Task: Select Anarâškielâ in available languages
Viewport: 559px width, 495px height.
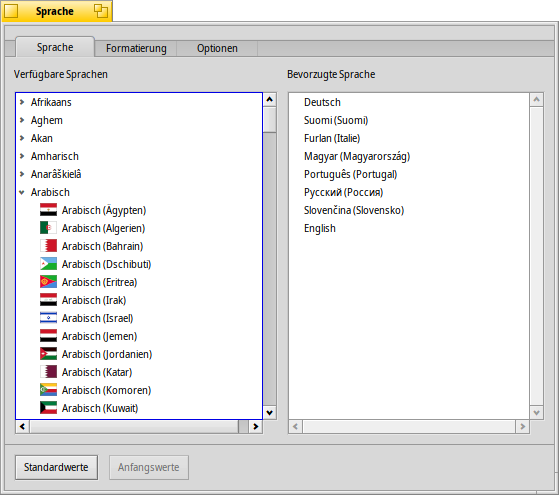Action: pos(56,174)
